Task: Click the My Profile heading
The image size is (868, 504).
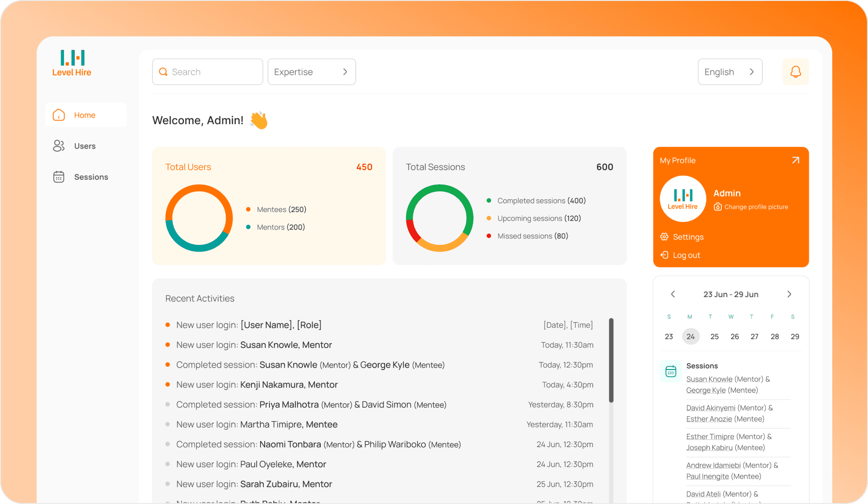Action: (678, 160)
